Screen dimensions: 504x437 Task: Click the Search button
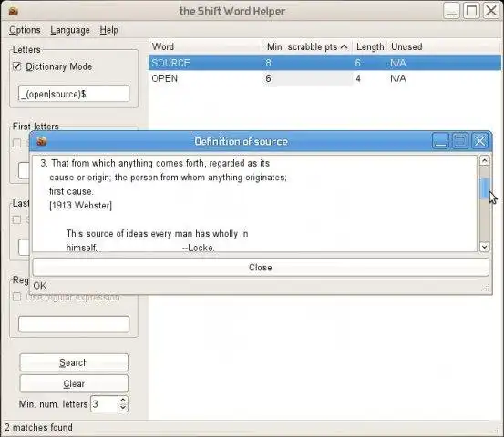point(74,362)
